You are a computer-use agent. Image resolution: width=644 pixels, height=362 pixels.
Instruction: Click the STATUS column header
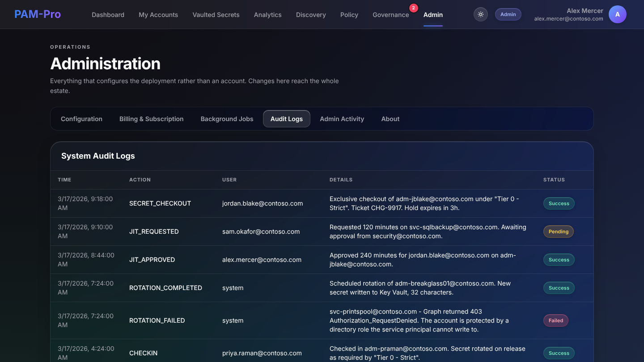pyautogui.click(x=554, y=180)
